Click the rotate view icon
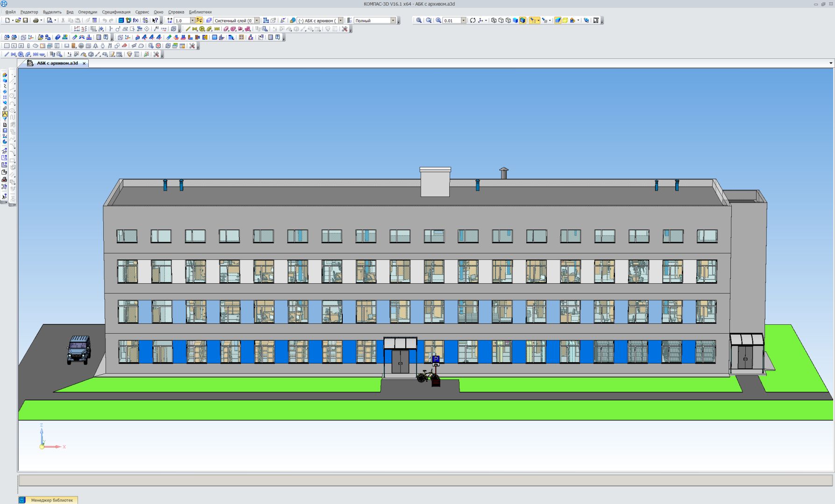Viewport: 835px width, 504px height. click(x=473, y=21)
